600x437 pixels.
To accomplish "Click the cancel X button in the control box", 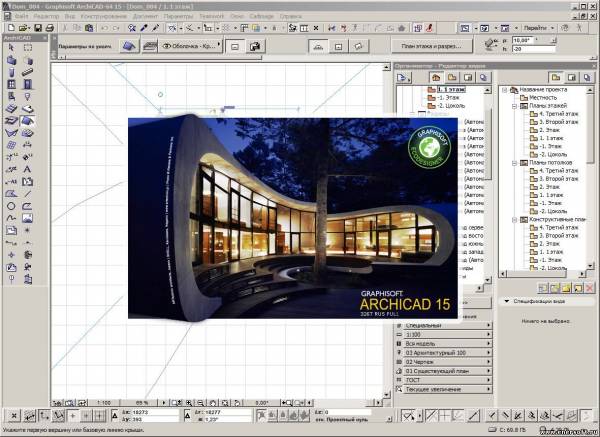I will pos(13,416).
